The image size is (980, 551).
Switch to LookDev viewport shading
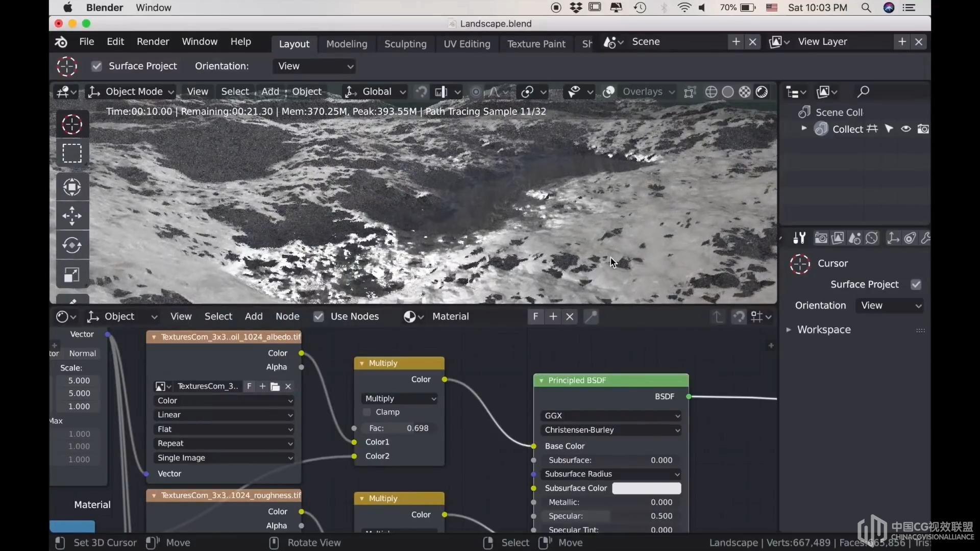point(745,92)
